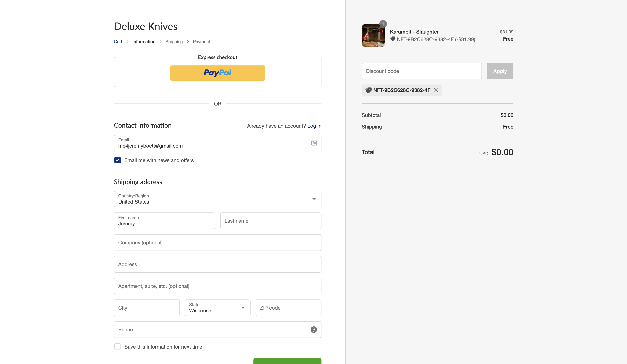Uncheck Email me with news and offers
The width and height of the screenshot is (627, 364).
117,160
